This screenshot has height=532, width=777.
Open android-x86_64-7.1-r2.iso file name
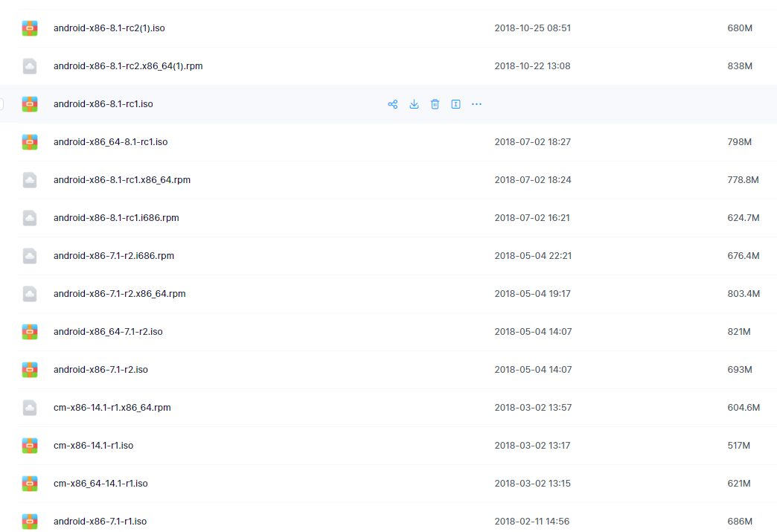point(108,332)
